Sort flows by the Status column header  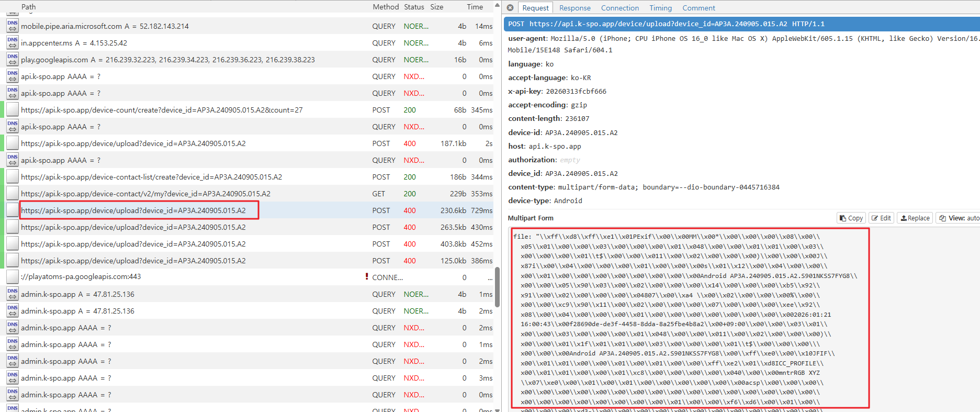[413, 7]
